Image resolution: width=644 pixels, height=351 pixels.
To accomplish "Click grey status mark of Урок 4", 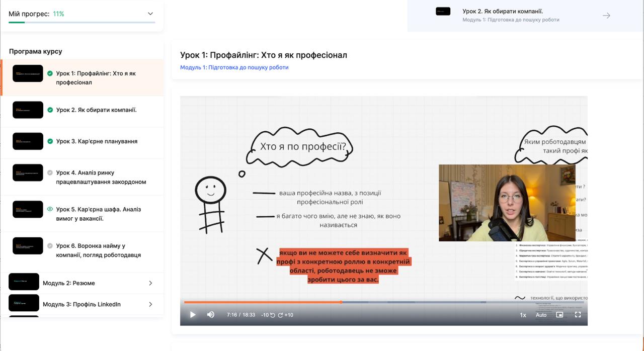I will pyautogui.click(x=50, y=172).
